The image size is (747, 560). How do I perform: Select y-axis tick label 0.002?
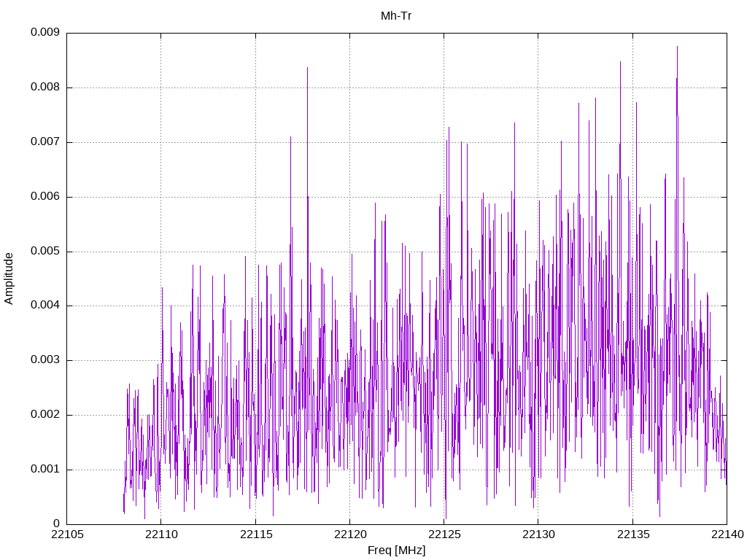tap(45, 415)
